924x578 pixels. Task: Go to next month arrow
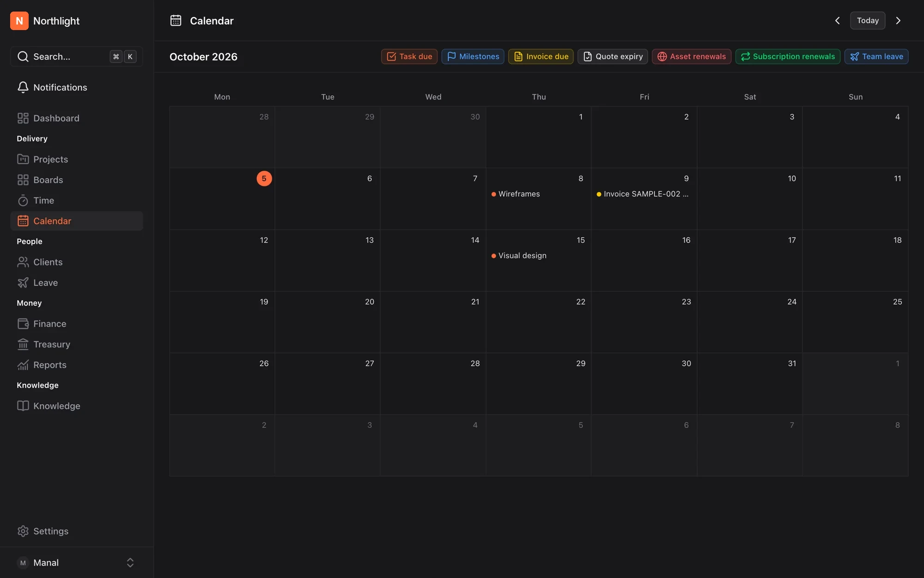point(898,20)
